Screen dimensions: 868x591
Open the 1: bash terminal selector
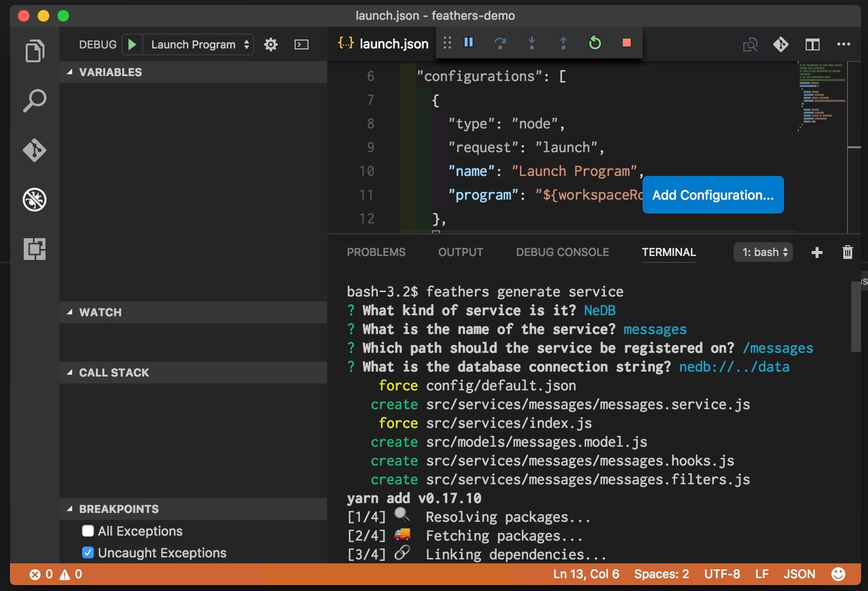point(763,252)
